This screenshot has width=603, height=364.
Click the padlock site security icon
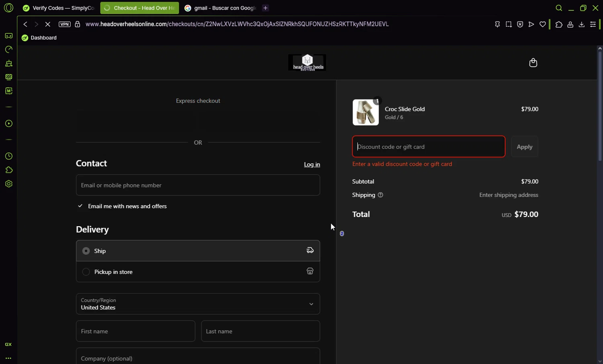click(x=78, y=25)
